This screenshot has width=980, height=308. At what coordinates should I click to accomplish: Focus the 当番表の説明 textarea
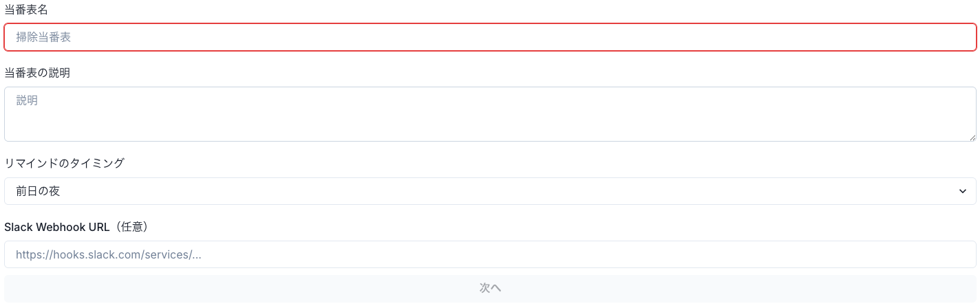490,114
